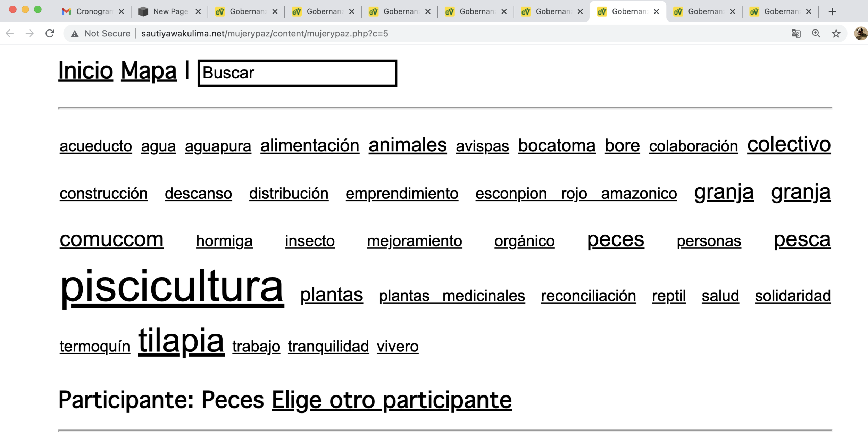Click into the Buscar search field

(x=297, y=73)
